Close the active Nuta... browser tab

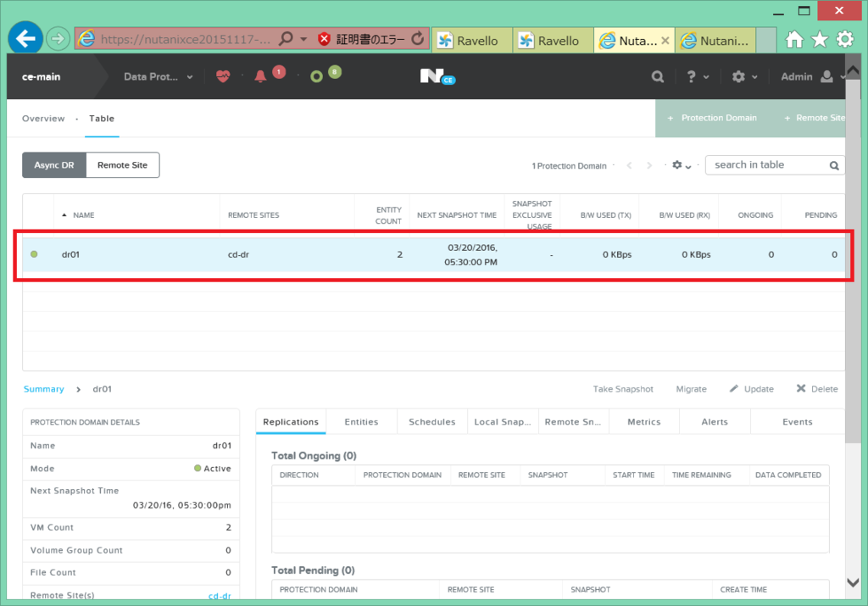click(665, 41)
